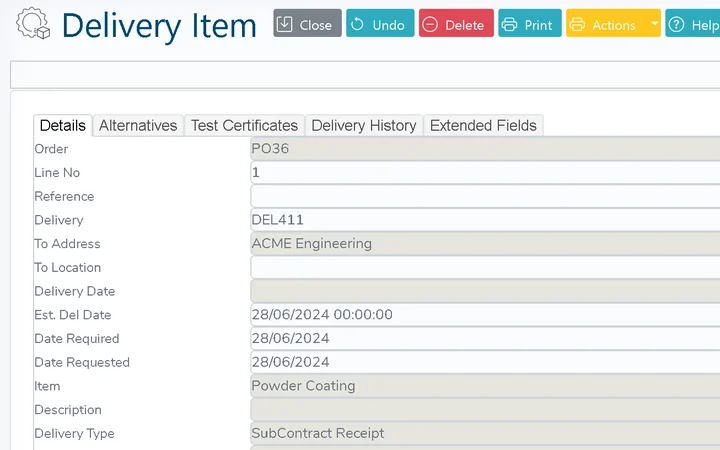Click the Undo button's circular arrow icon
Viewport: 720px width, 450px height.
(x=357, y=24)
